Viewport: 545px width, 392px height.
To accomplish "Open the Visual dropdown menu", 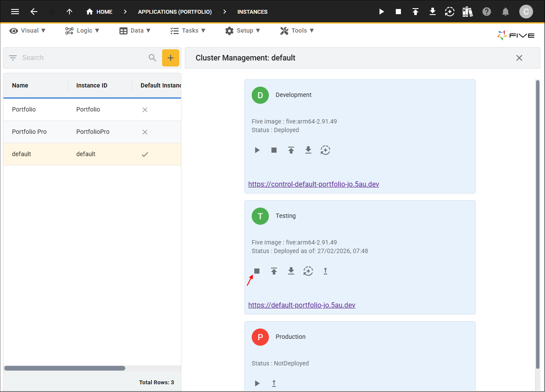I will [x=27, y=30].
